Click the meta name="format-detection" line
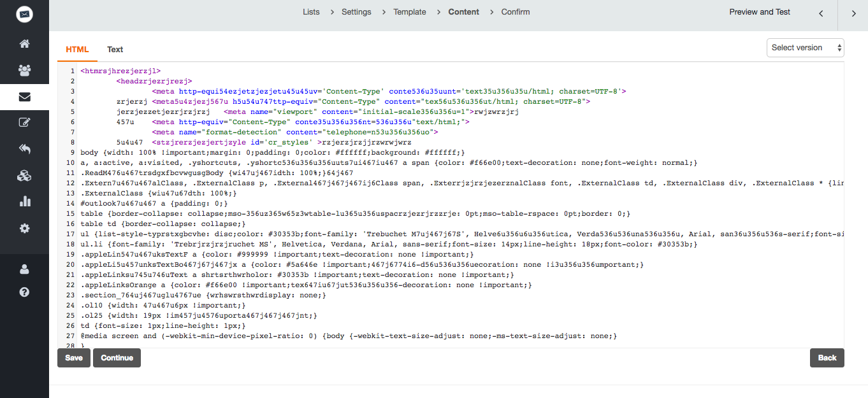The image size is (868, 398). 295,132
